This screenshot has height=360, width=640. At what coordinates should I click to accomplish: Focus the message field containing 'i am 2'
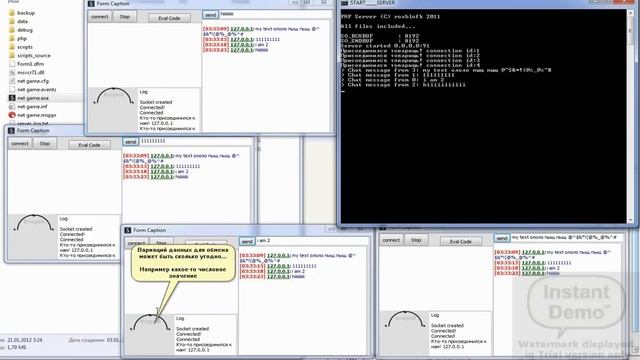312,241
